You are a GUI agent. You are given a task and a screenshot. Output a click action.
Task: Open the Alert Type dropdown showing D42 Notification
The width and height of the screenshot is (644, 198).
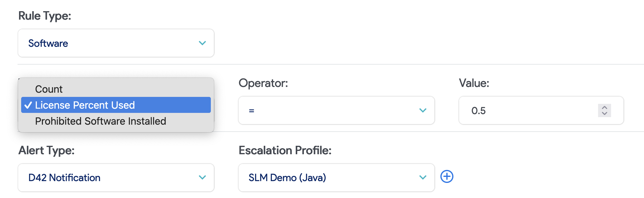click(116, 177)
